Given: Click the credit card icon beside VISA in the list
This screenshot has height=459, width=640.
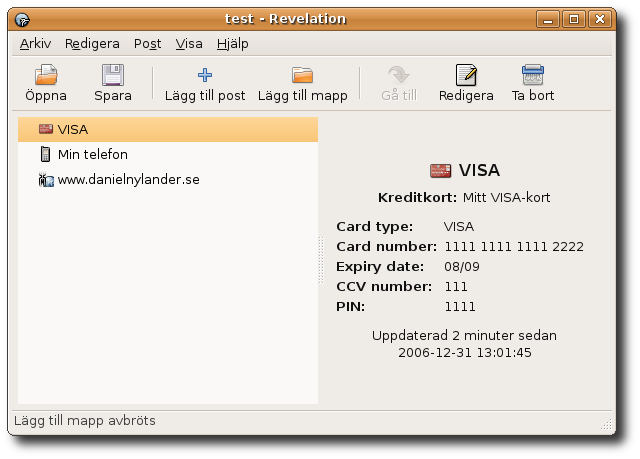Looking at the screenshot, I should (x=46, y=129).
